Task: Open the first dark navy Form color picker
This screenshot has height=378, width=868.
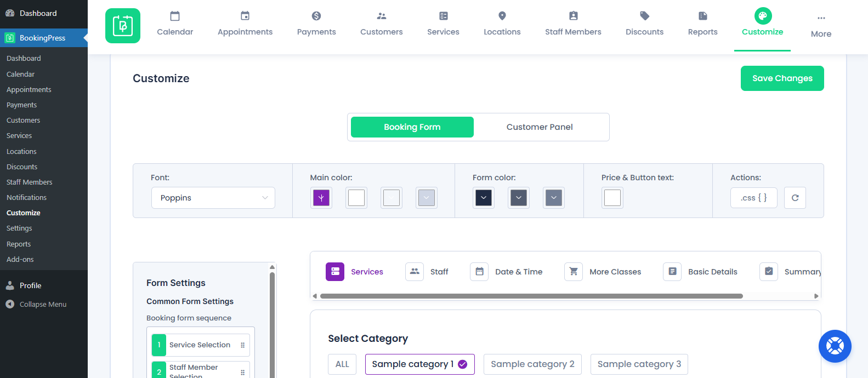Action: click(484, 198)
